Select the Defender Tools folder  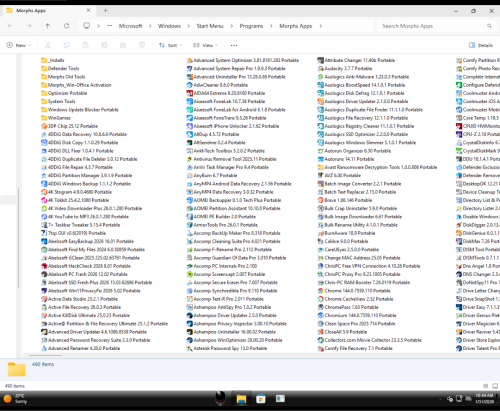(60, 68)
